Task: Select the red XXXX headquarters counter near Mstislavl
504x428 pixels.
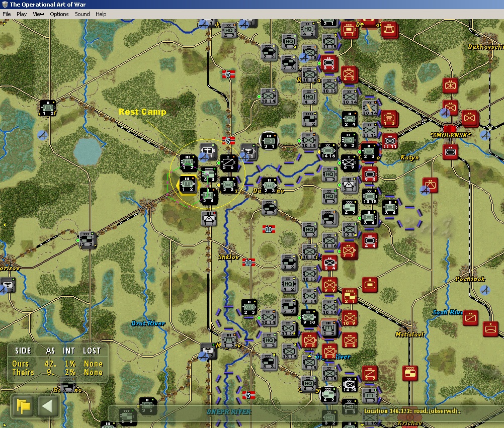Action: coord(410,373)
